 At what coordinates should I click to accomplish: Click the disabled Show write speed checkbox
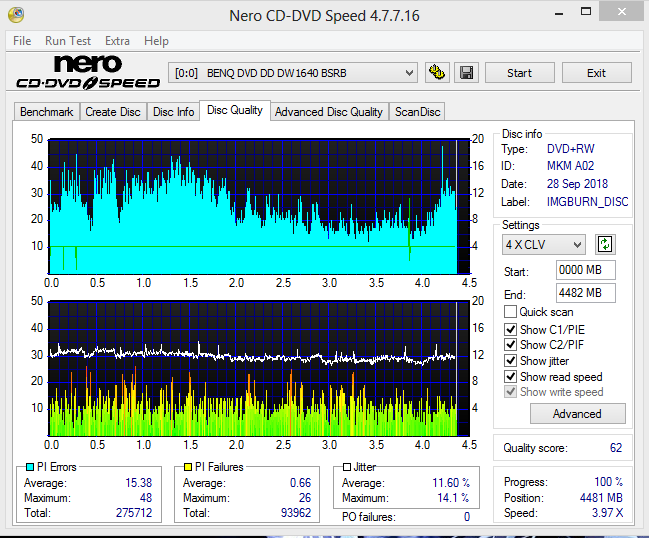[510, 391]
